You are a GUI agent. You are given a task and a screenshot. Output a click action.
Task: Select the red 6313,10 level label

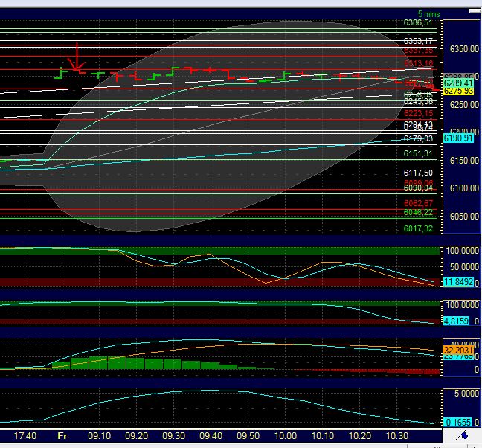[419, 63]
